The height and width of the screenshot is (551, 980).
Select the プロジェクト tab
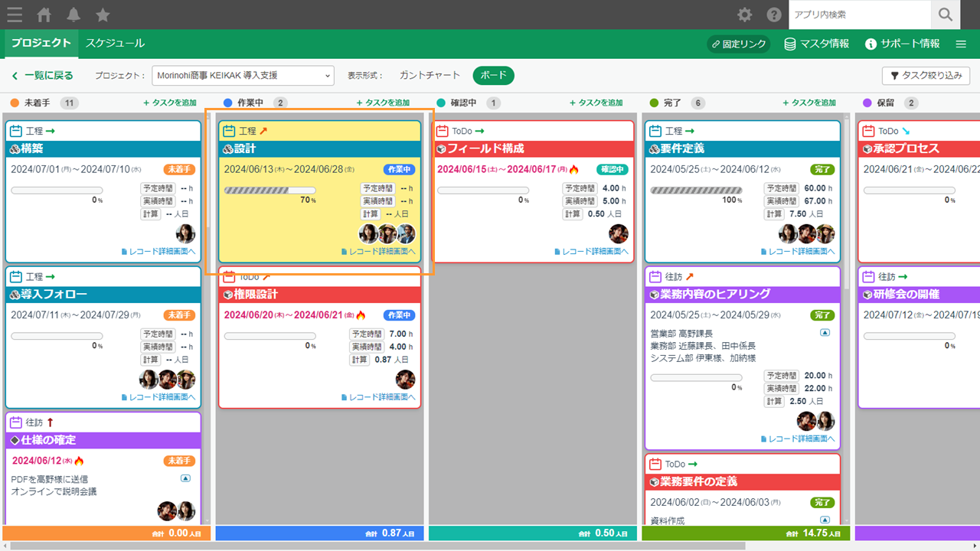coord(41,44)
